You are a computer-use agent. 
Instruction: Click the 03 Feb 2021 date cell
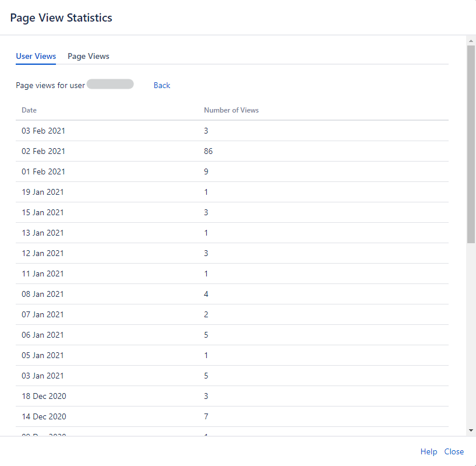(44, 131)
